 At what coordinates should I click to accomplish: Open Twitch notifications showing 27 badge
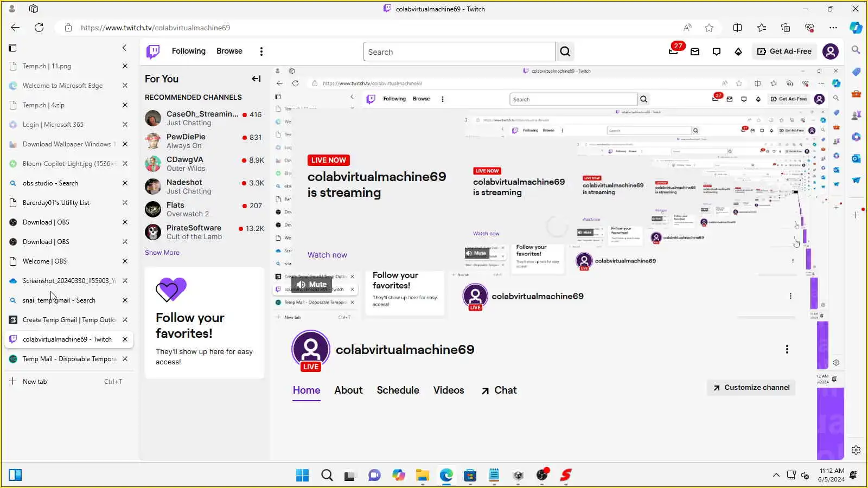pos(674,51)
